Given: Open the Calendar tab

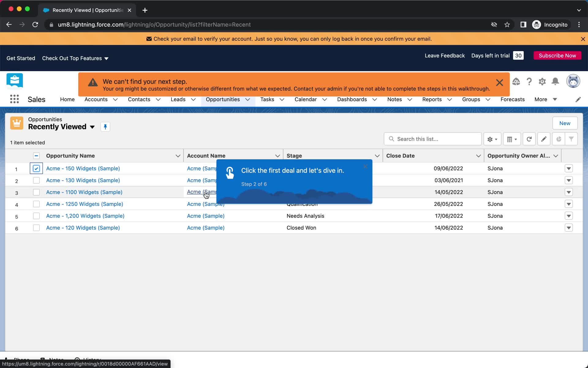Looking at the screenshot, I should 306,99.
